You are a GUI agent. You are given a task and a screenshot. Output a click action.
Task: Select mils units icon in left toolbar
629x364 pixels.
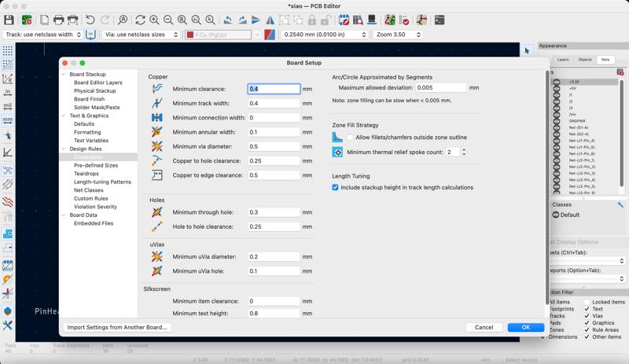click(x=7, y=106)
